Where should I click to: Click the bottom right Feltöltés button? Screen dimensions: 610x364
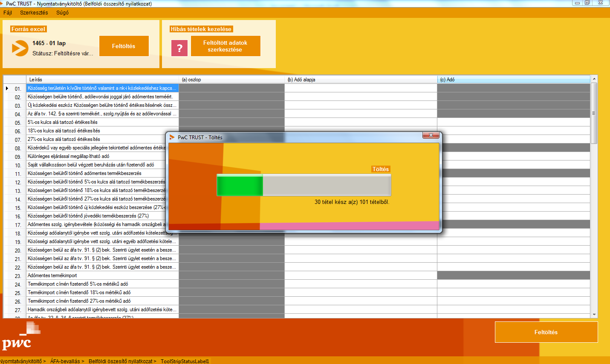546,332
